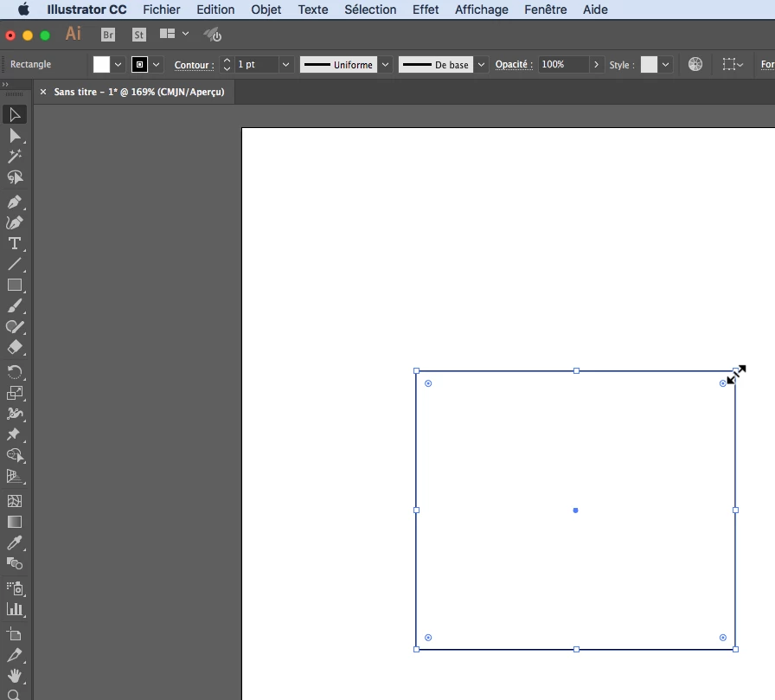
Task: Click the white fill color swatch
Action: click(101, 64)
